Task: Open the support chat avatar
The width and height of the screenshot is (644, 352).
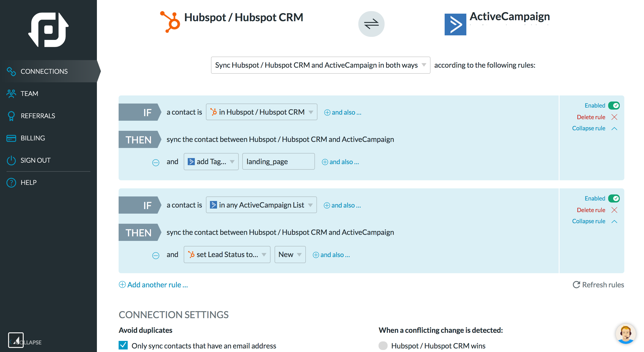Action: coord(626,334)
